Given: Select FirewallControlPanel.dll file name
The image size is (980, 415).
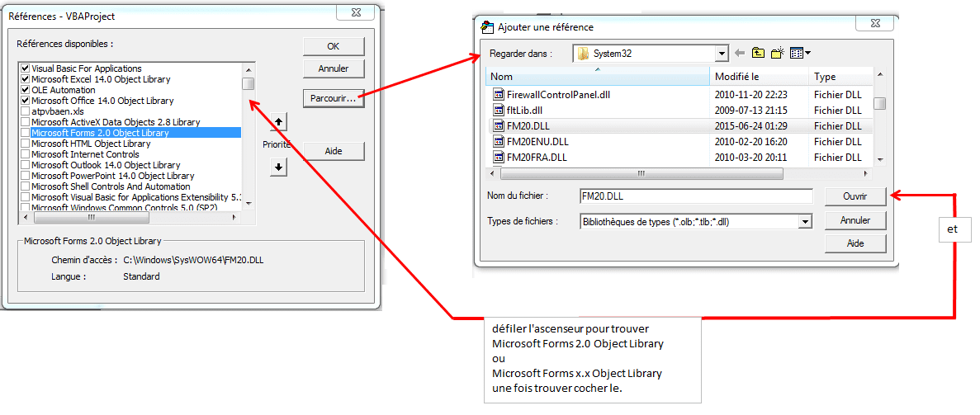Looking at the screenshot, I should (558, 95).
